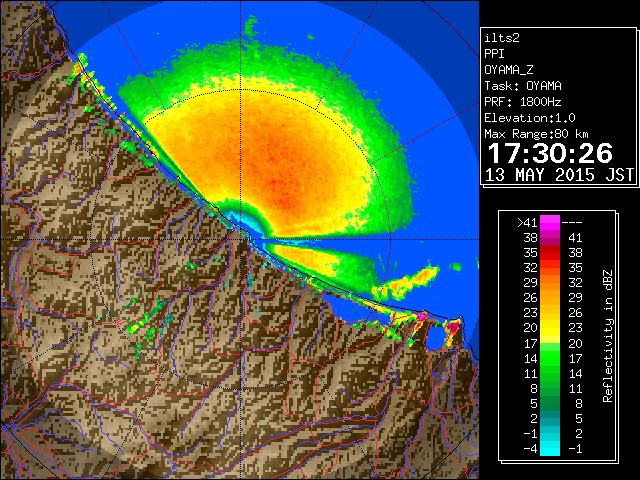The height and width of the screenshot is (480, 640).
Task: Pick the orange 29–32 dBZ color band
Action: (550, 283)
